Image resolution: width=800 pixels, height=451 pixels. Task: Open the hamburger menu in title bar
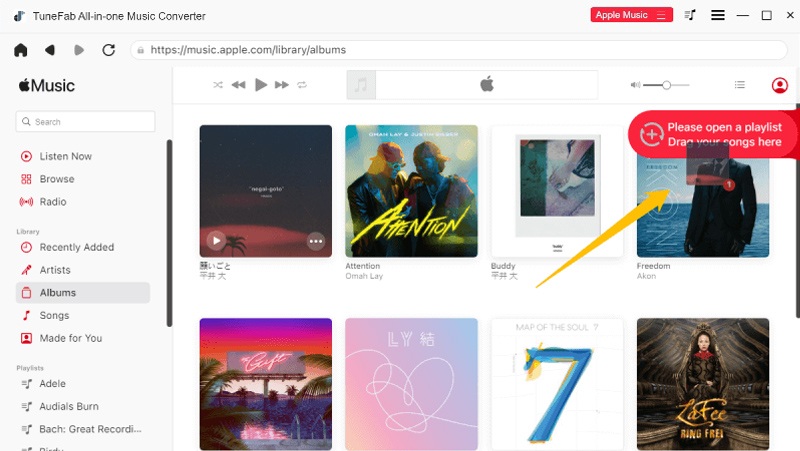point(718,15)
